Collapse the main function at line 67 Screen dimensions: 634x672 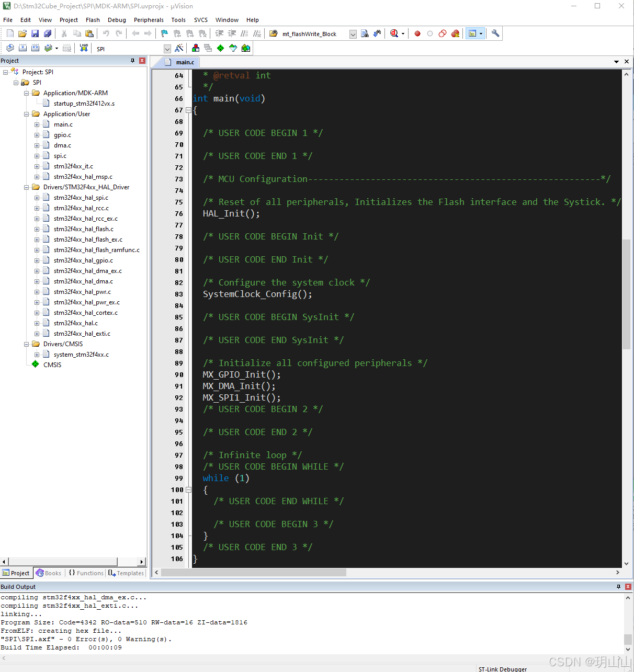[188, 110]
